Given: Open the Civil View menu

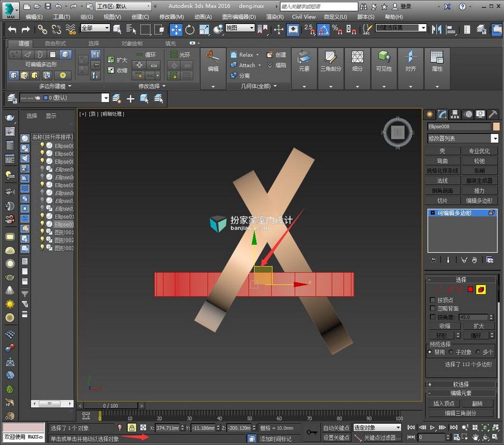Looking at the screenshot, I should click(304, 17).
